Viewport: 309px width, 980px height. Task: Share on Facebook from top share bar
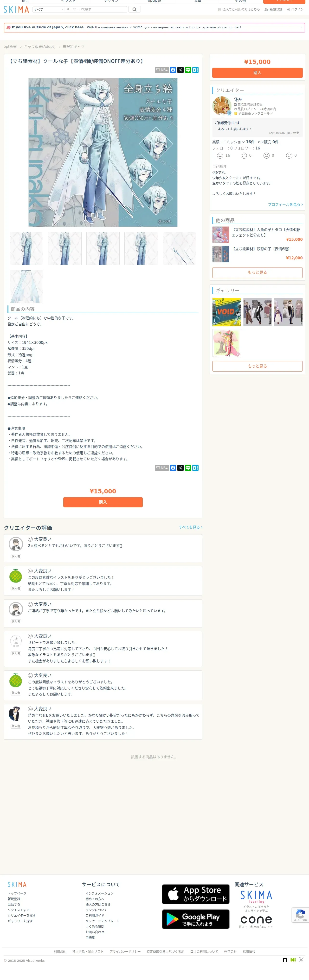173,70
